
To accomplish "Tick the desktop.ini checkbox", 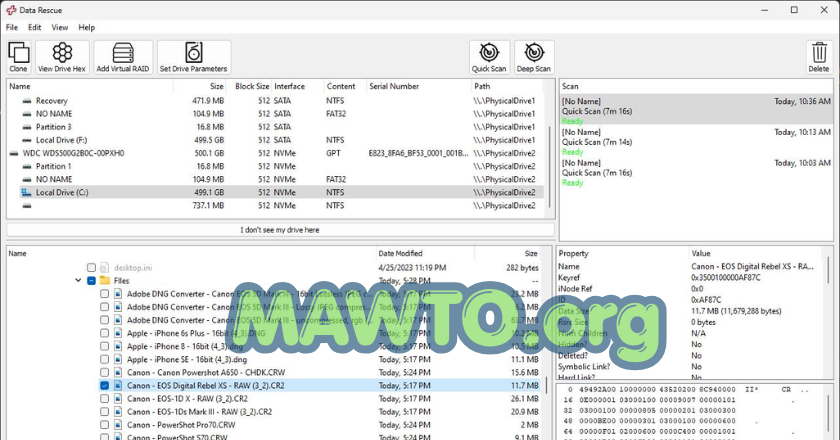I will pos(92,267).
